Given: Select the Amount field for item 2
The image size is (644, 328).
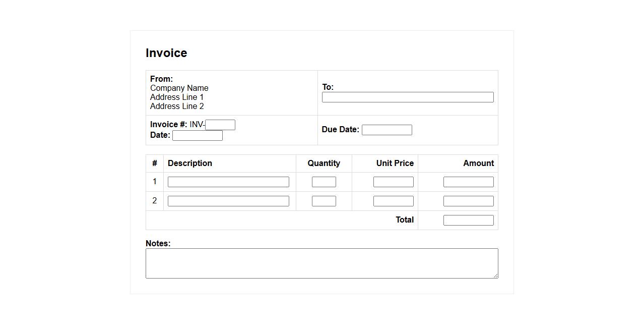Looking at the screenshot, I should [468, 201].
